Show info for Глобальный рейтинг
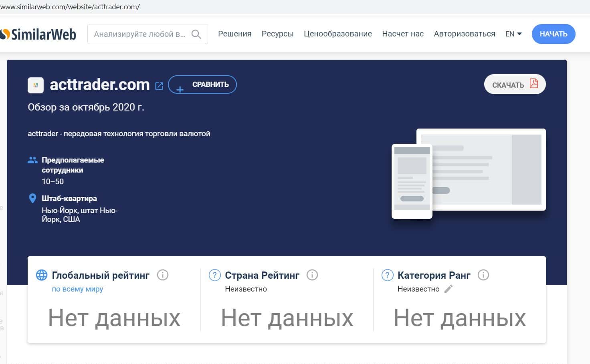Viewport: 590px width, 364px height. (x=163, y=275)
